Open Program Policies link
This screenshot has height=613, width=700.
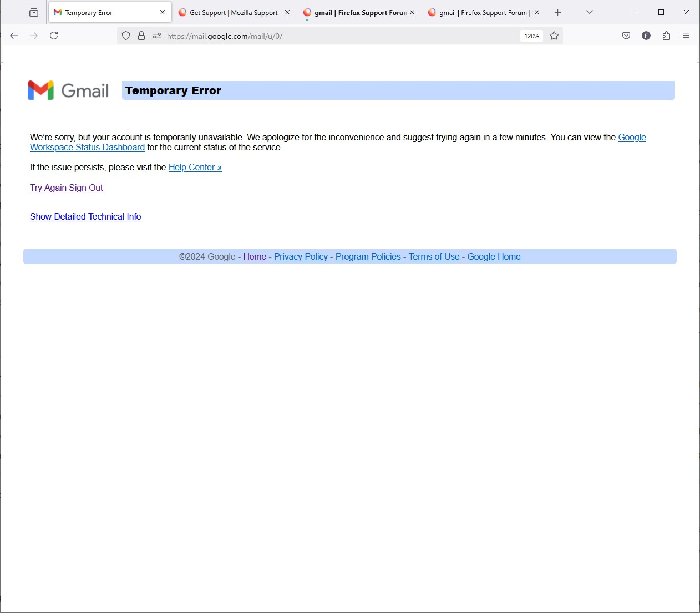pos(368,257)
